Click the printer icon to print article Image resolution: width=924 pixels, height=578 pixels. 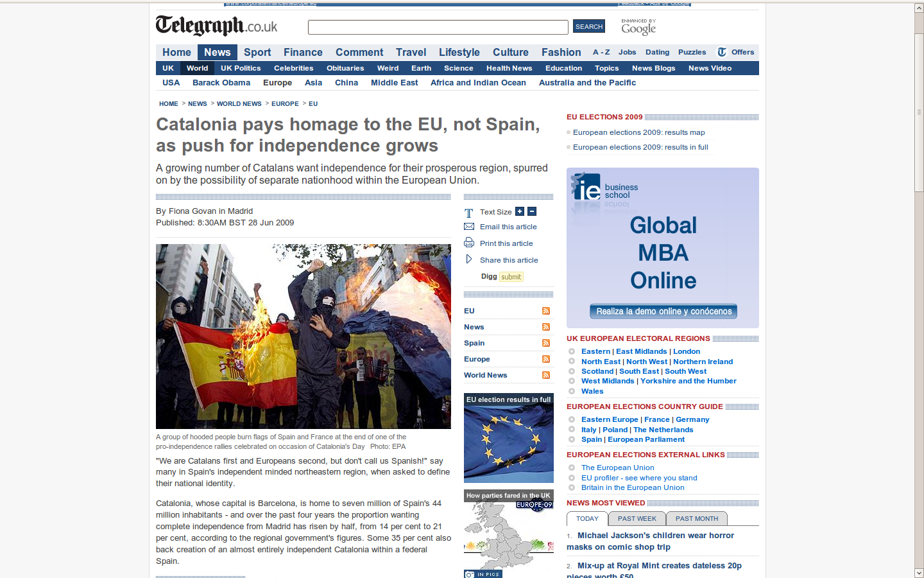pos(469,243)
